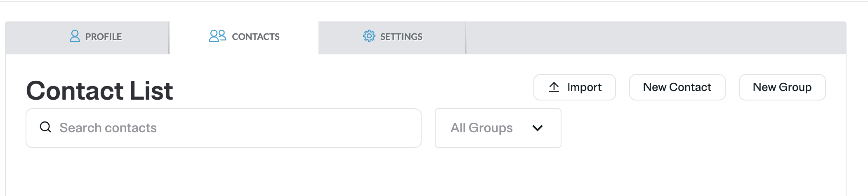Click the empty tab bar area right of Settings
The height and width of the screenshot is (196, 868).
click(x=655, y=37)
